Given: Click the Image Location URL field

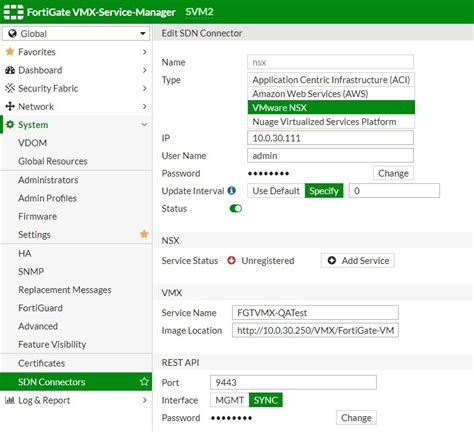Looking at the screenshot, I should [x=315, y=330].
